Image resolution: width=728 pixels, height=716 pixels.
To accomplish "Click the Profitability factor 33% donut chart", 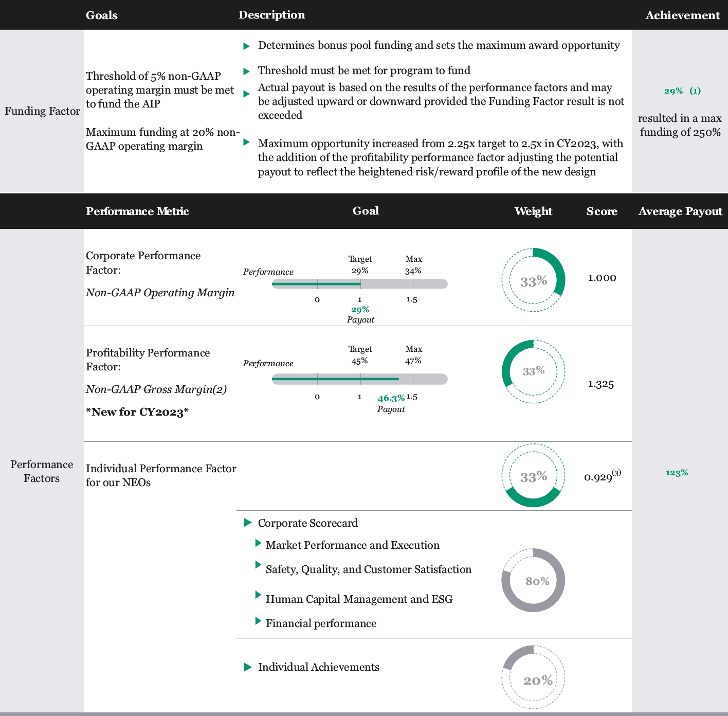I will coord(533,371).
